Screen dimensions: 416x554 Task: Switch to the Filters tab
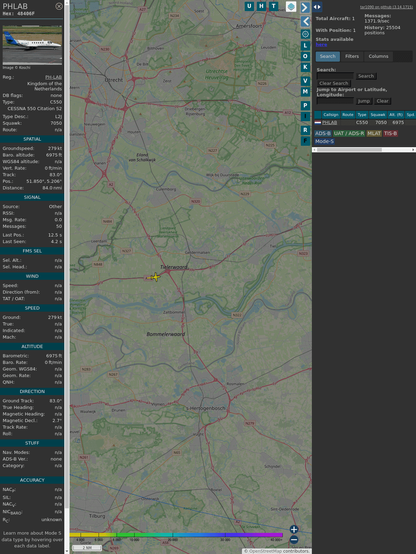[x=352, y=56]
